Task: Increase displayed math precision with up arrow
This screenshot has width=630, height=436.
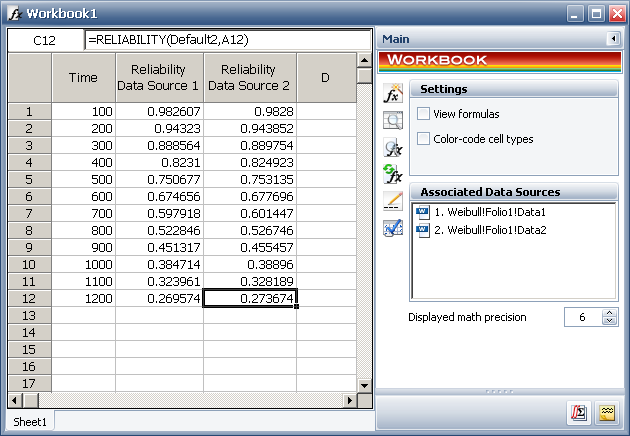Action: pos(610,313)
